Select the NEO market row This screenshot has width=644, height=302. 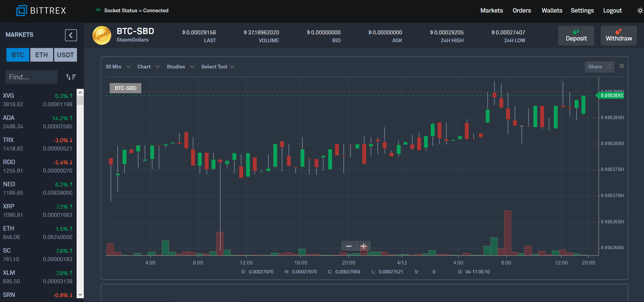(38, 189)
